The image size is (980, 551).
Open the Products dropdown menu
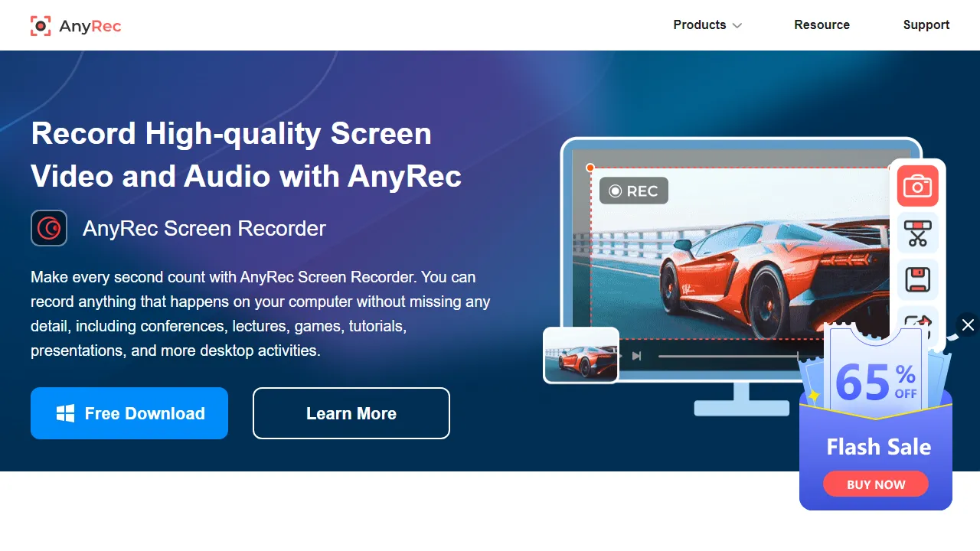(707, 25)
